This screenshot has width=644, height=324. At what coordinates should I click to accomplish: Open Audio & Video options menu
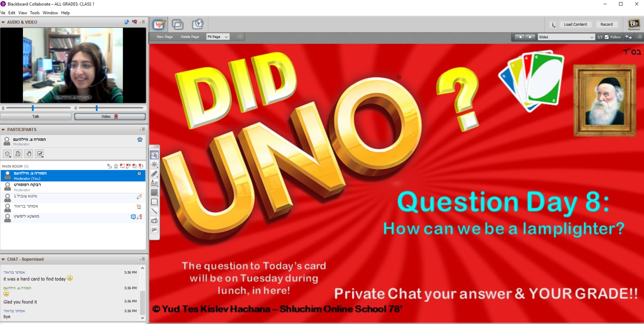pos(142,22)
